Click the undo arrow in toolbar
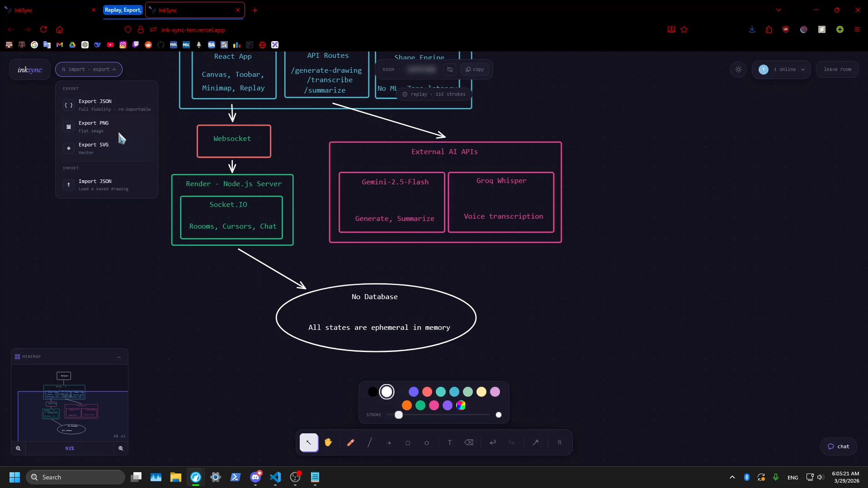 tap(493, 443)
